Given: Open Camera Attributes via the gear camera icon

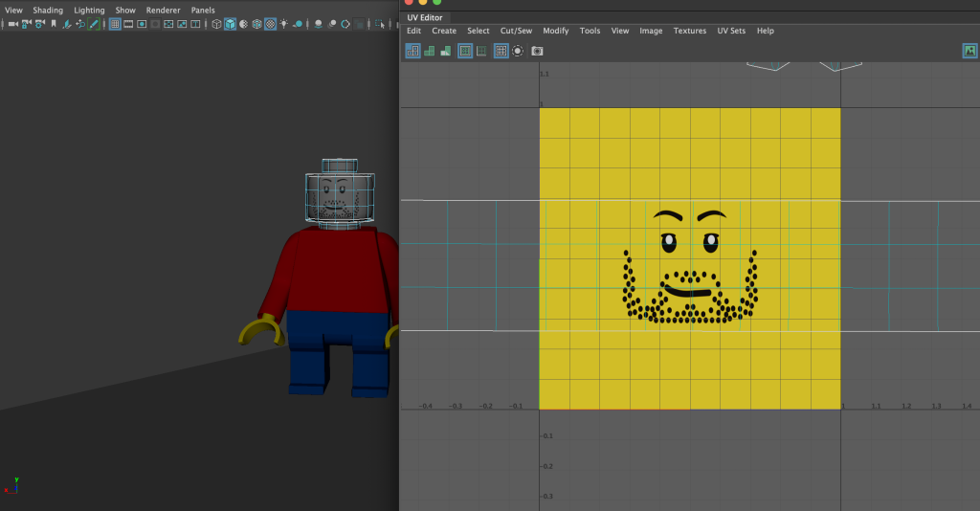Looking at the screenshot, I should (x=40, y=24).
